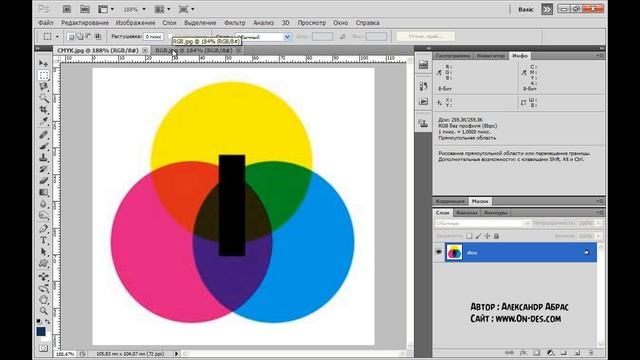Toggle Lock image pixels brush icon
The height and width of the screenshot is (360, 640).
tap(478, 236)
